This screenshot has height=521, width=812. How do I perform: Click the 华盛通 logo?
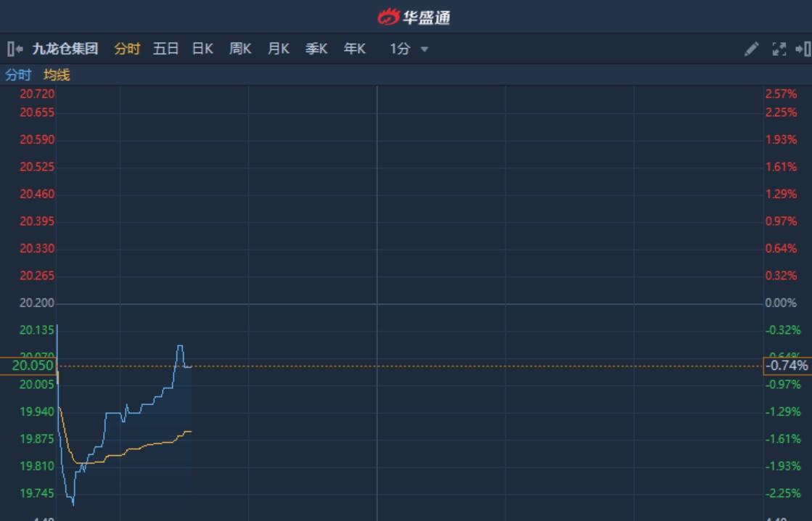pos(414,17)
